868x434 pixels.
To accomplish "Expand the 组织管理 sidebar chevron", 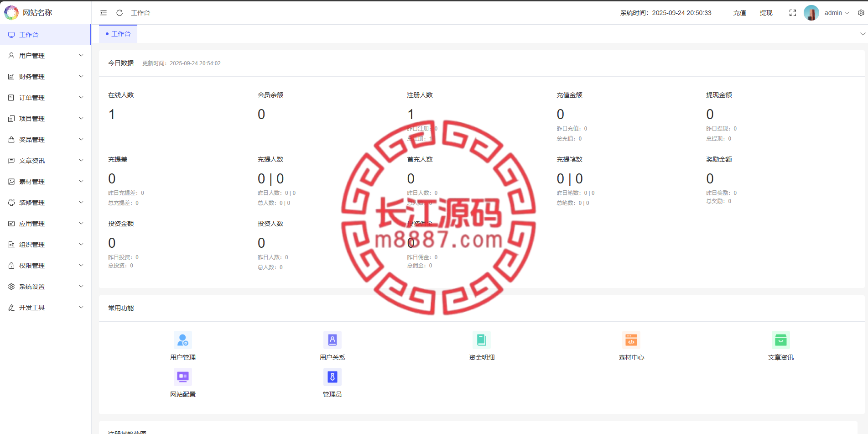I will coord(81,245).
